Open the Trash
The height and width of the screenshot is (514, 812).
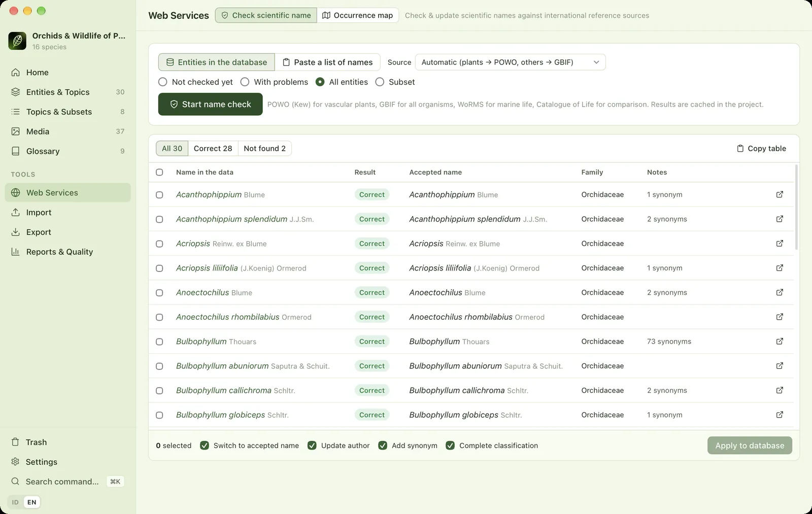[68, 442]
